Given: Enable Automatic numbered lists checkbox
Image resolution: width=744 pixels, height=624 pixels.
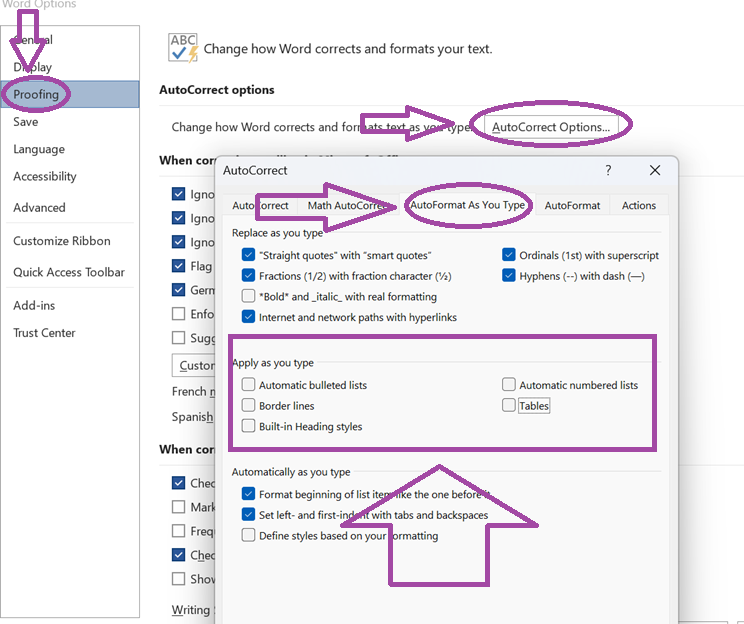Looking at the screenshot, I should pos(509,384).
